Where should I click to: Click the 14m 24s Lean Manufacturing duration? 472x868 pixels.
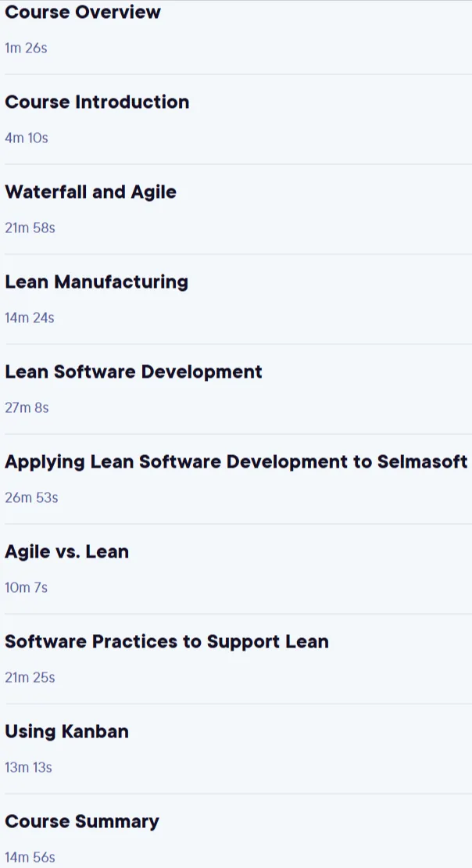pyautogui.click(x=30, y=317)
